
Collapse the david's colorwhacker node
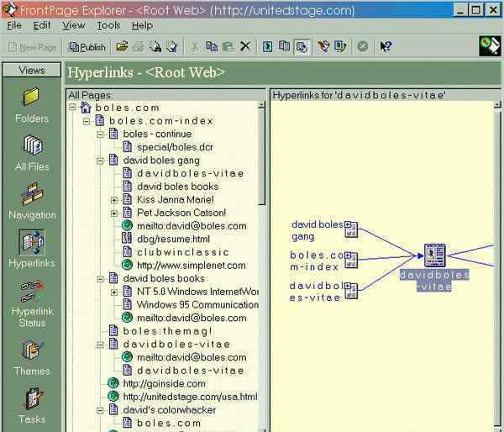point(100,410)
